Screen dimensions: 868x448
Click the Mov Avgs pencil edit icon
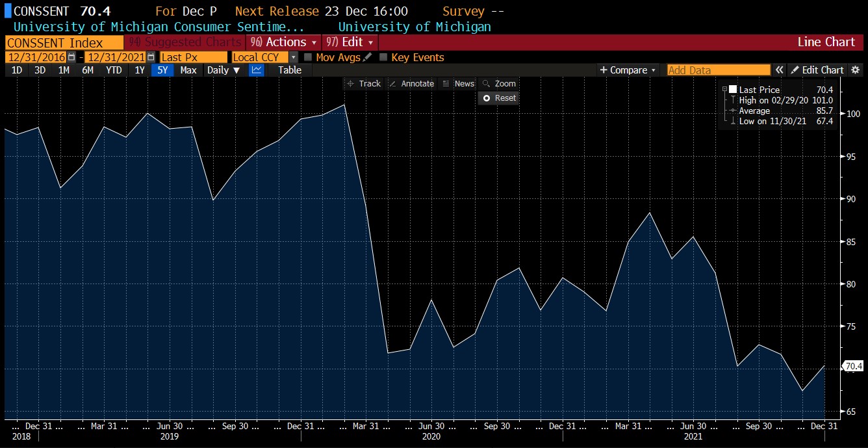pos(368,57)
